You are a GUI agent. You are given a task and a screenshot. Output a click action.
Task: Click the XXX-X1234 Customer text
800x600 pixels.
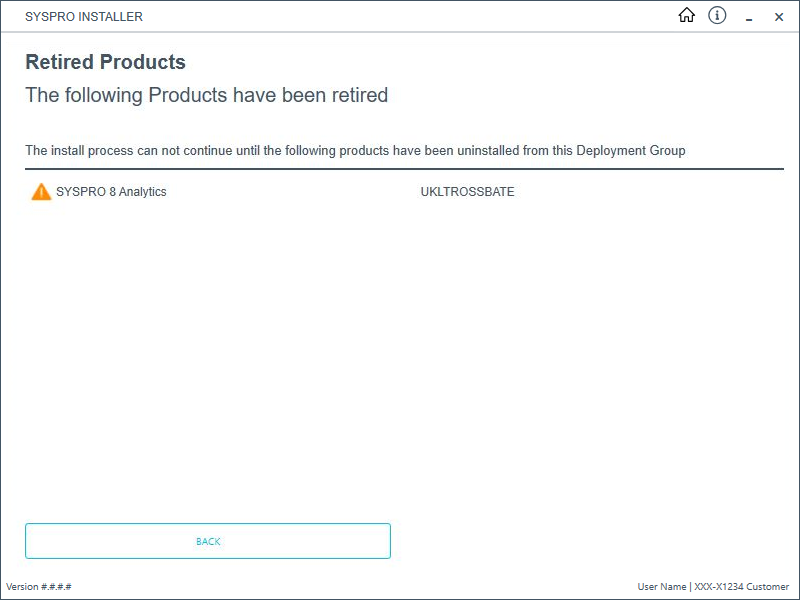(x=741, y=587)
